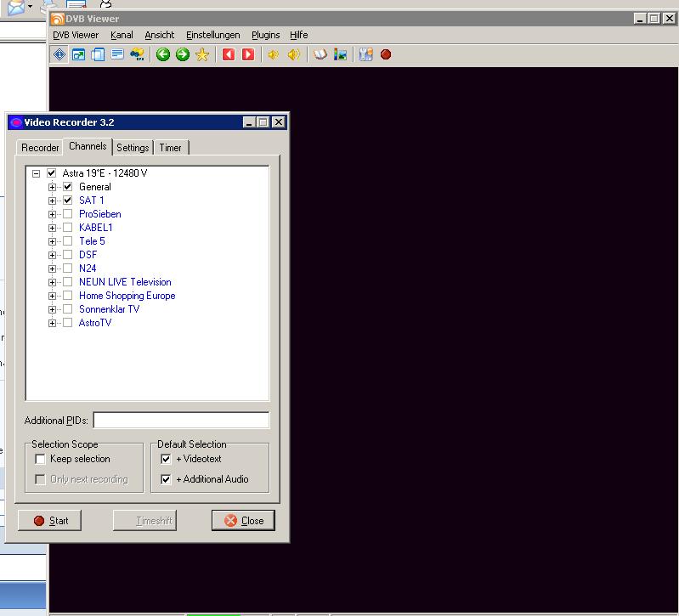This screenshot has height=616, width=679.
Task: Click the yellow star favorites icon
Action: pyautogui.click(x=202, y=54)
